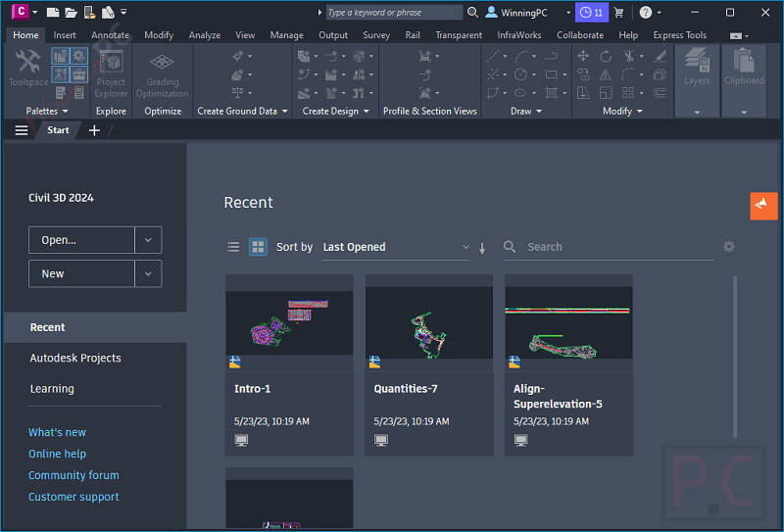The width and height of the screenshot is (784, 532).
Task: Click the orange announcement megaphone button
Action: pos(763,206)
